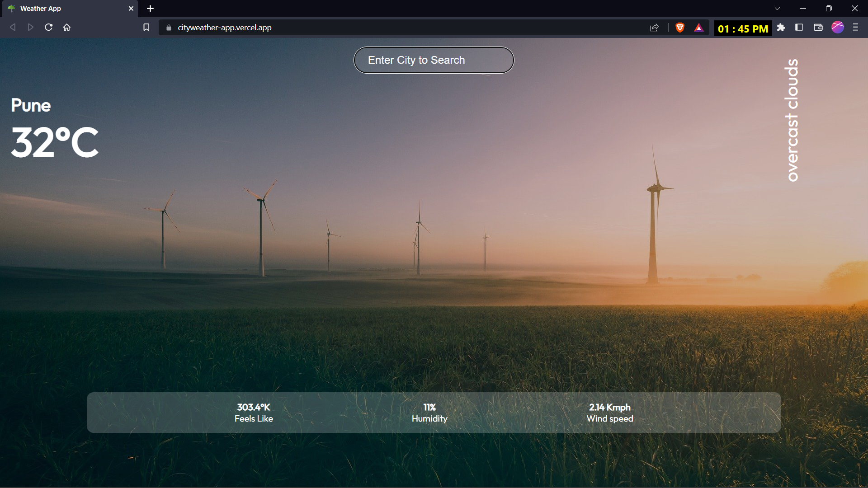Screen dimensions: 868x488
Task: Click the address bar URL
Action: 225,28
